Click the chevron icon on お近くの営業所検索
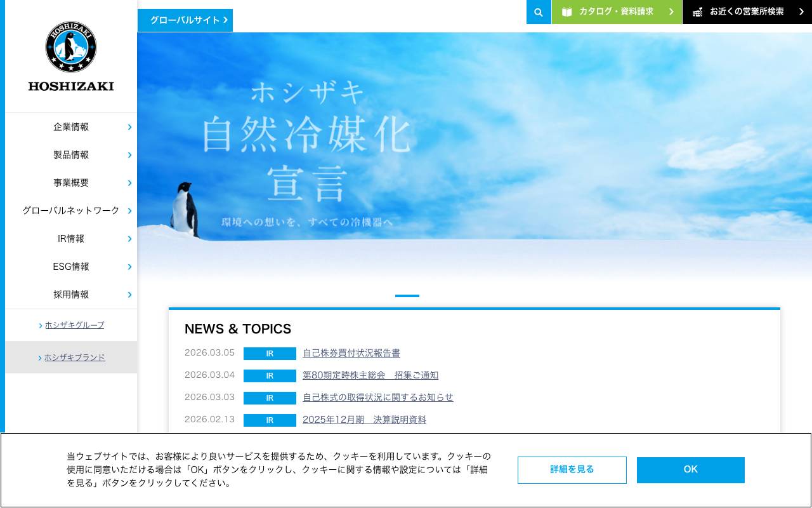812x508 pixels. click(x=801, y=11)
